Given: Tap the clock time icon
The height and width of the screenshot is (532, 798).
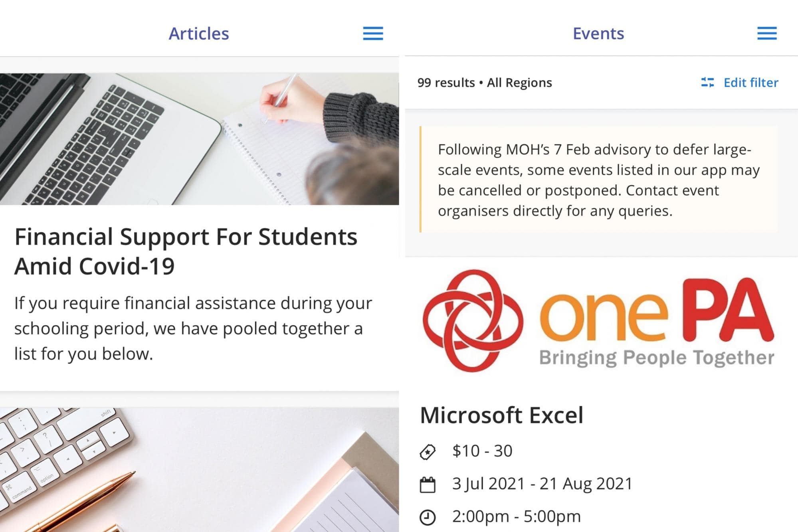Looking at the screenshot, I should tap(428, 517).
